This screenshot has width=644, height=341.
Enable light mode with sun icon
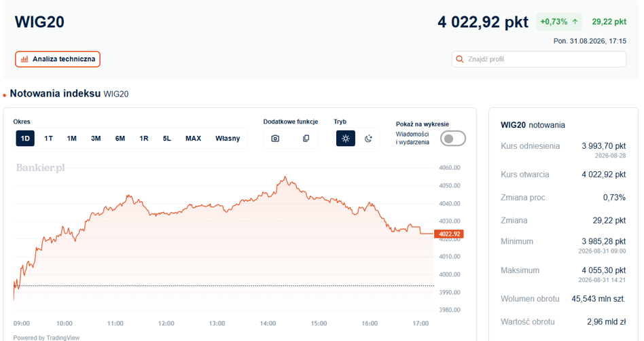345,139
